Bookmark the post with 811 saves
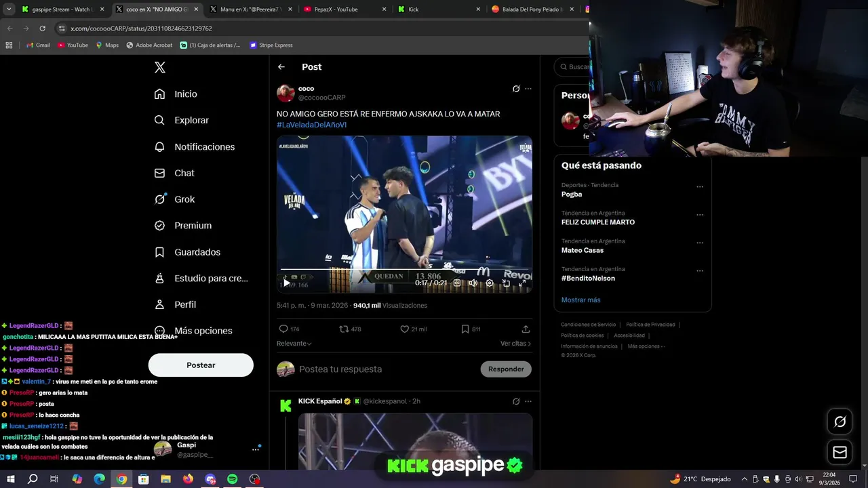The height and width of the screenshot is (488, 868). click(x=471, y=329)
